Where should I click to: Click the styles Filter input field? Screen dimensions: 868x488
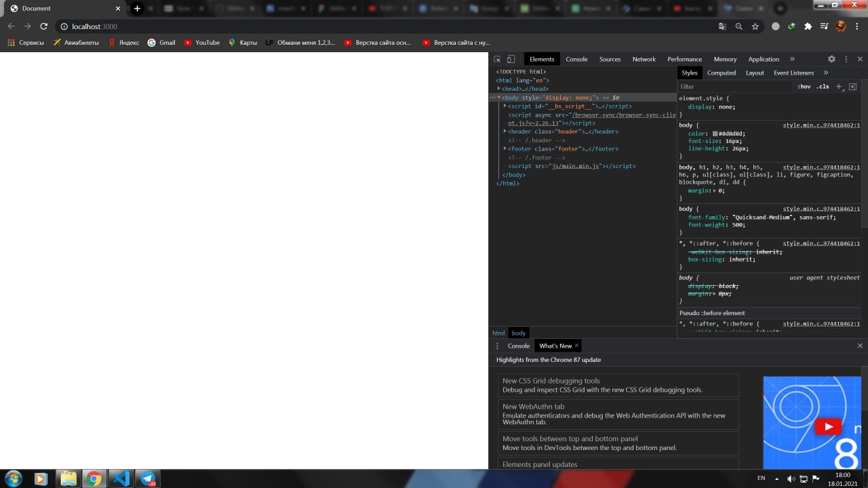(735, 87)
